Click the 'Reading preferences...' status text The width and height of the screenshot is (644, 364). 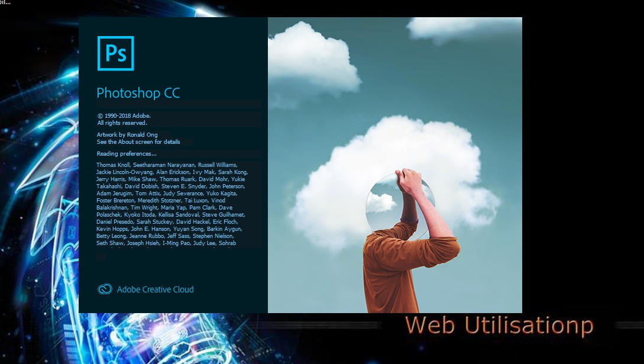click(127, 154)
